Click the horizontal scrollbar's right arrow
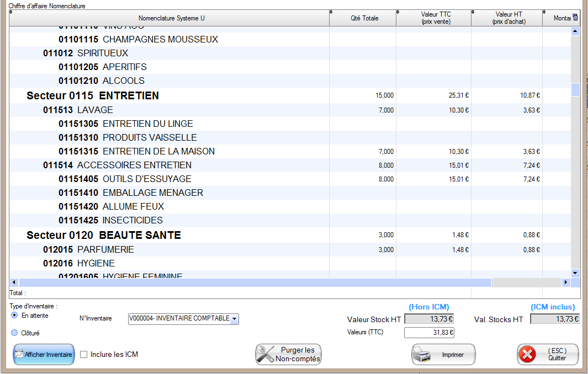The width and height of the screenshot is (588, 374). (x=565, y=282)
